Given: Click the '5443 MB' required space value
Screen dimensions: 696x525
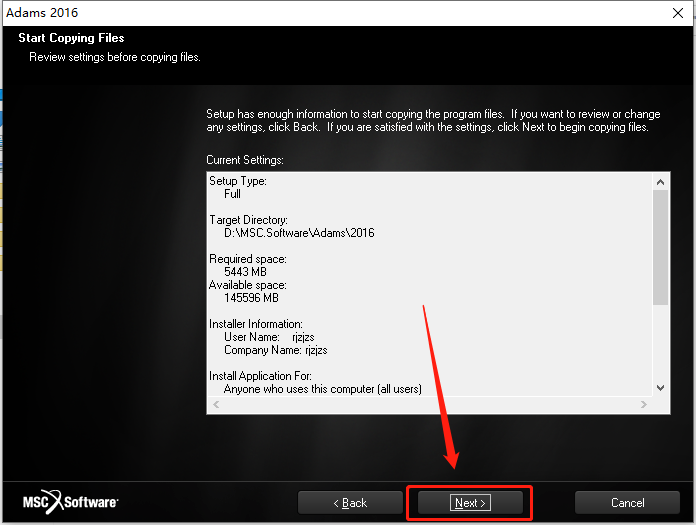Looking at the screenshot, I should 245,272.
